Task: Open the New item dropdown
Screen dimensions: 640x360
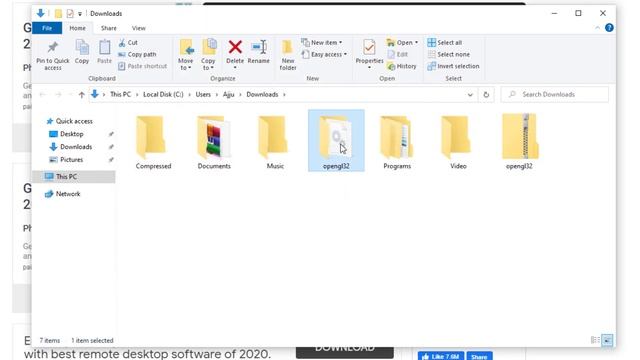Action: click(x=322, y=42)
